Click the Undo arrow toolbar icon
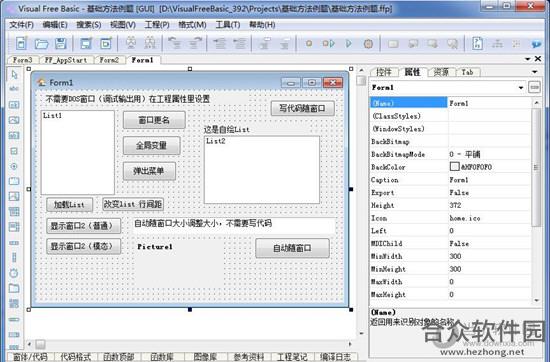The width and height of the screenshot is (550, 362). pos(174,43)
